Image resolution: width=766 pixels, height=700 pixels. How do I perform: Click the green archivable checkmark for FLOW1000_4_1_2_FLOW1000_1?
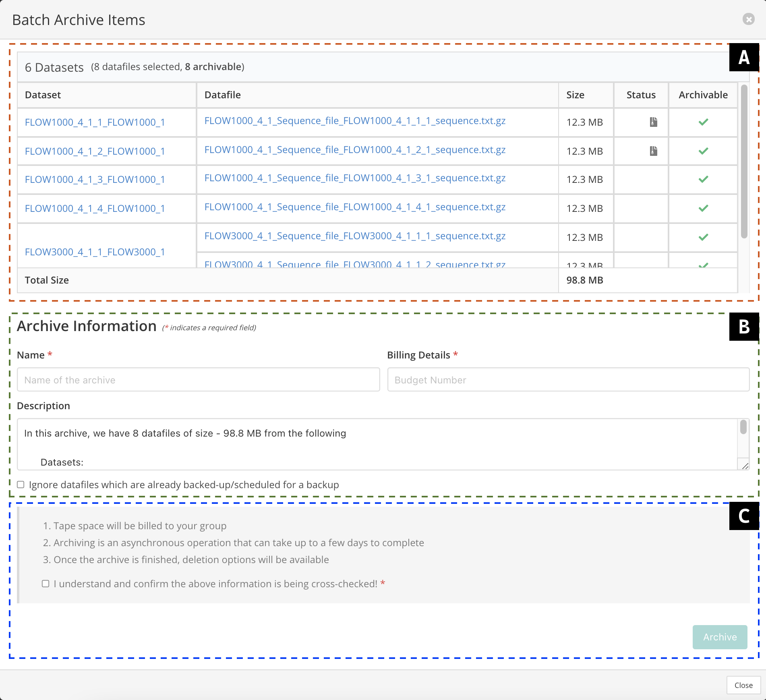coord(703,151)
